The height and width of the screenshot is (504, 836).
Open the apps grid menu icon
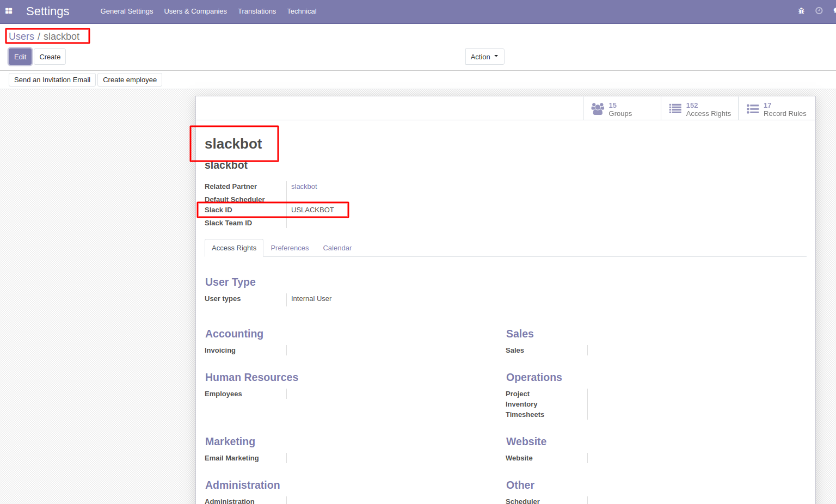[x=9, y=11]
